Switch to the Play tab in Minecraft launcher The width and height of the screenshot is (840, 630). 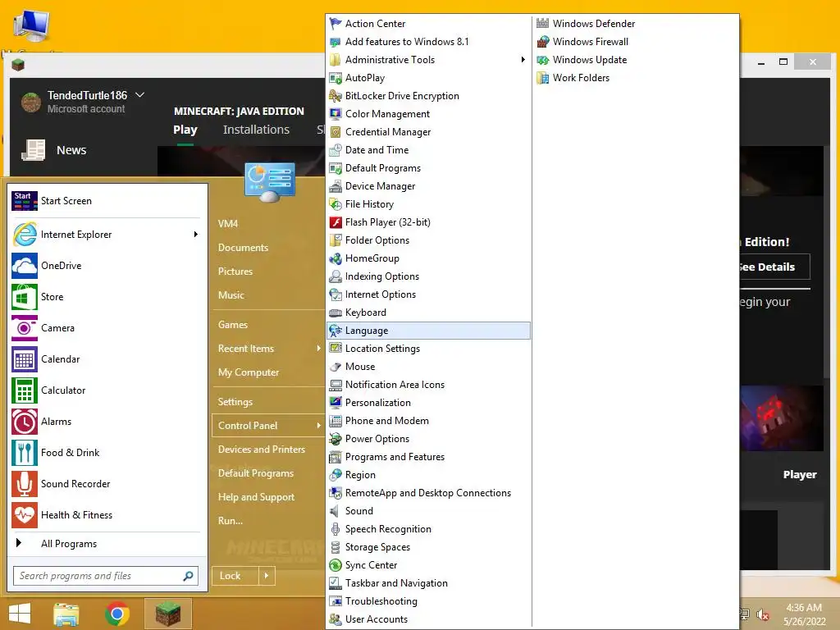coord(185,130)
